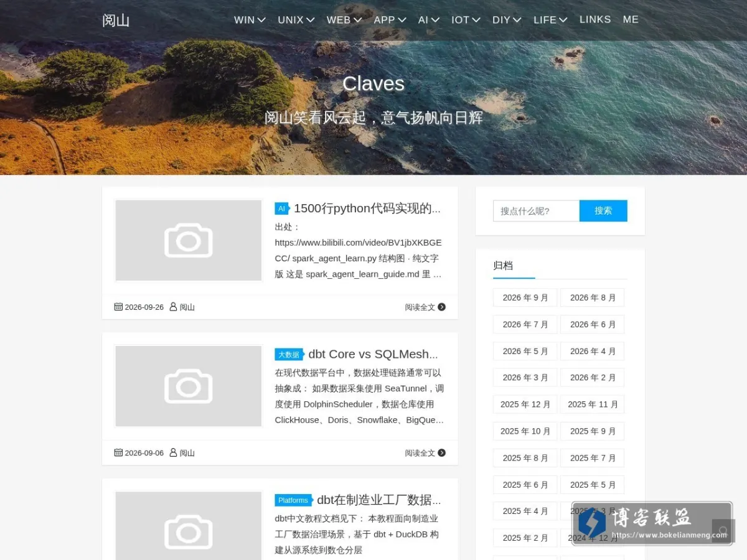This screenshot has height=560, width=747.
Task: Open the 2025 年 5 月 archive
Action: tap(593, 485)
